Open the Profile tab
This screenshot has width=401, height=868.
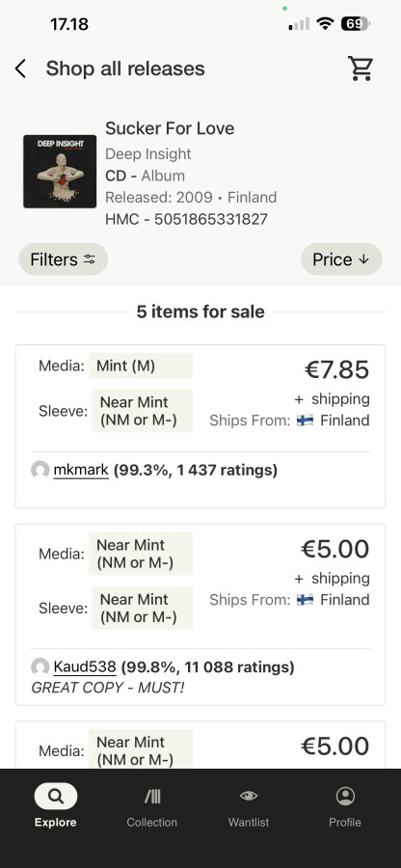coord(344,805)
